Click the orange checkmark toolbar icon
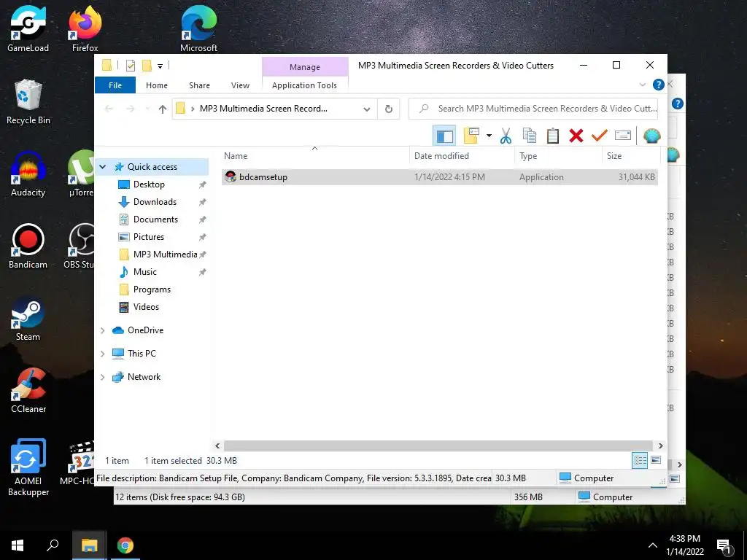Screen dimensions: 747x560 point(600,136)
